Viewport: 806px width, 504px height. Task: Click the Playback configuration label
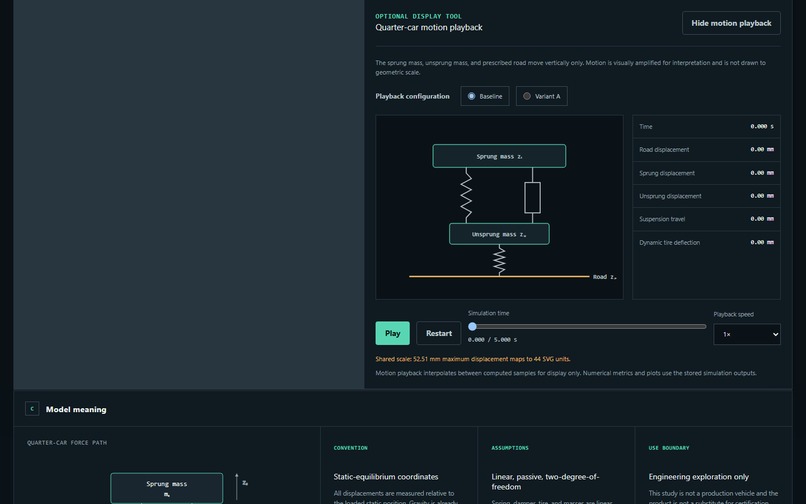(412, 96)
